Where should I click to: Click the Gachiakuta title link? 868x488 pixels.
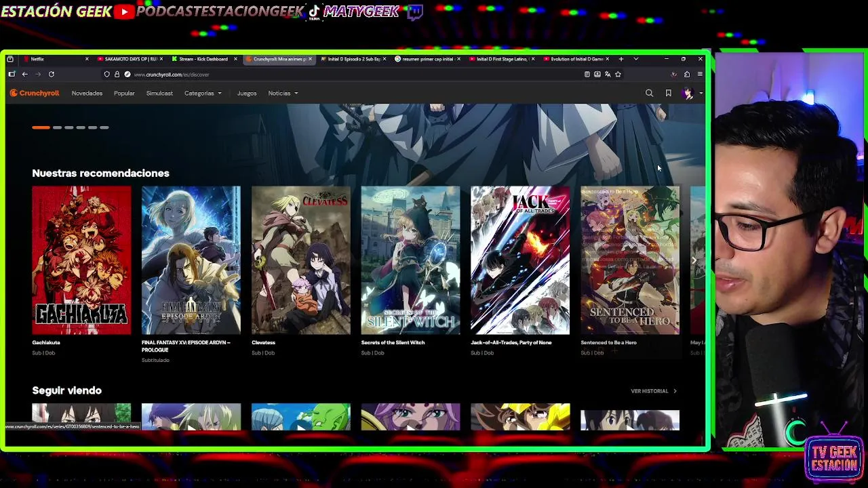coord(46,342)
